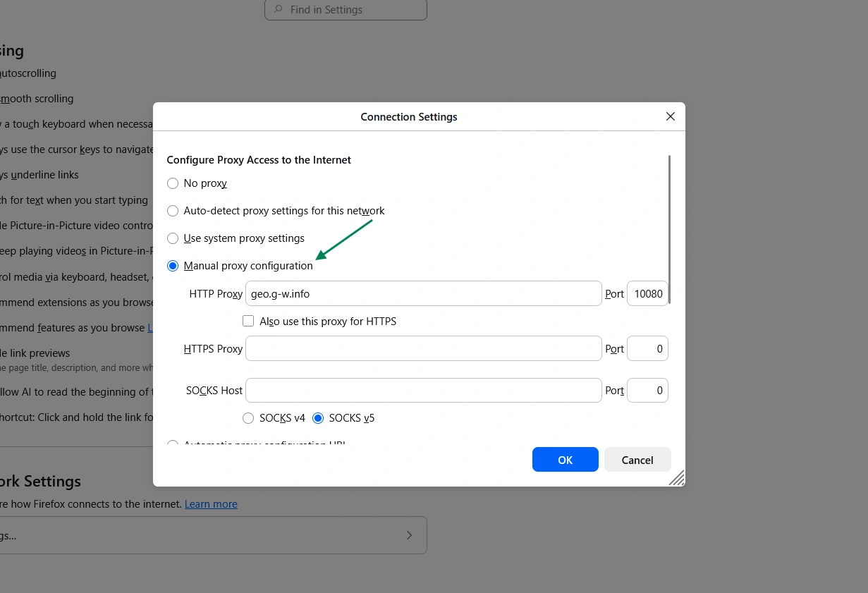Close the Connection Settings dialog

click(x=670, y=117)
